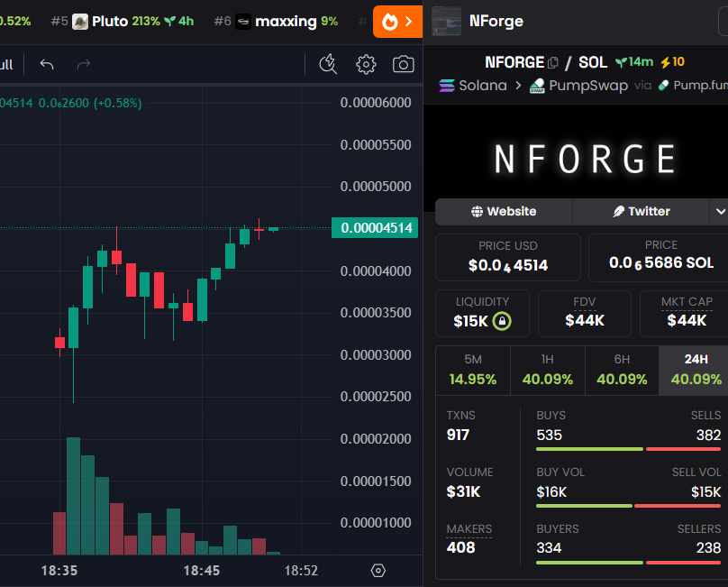The width and height of the screenshot is (728, 587).
Task: Click the green buys versus sells bar
Action: (x=589, y=449)
